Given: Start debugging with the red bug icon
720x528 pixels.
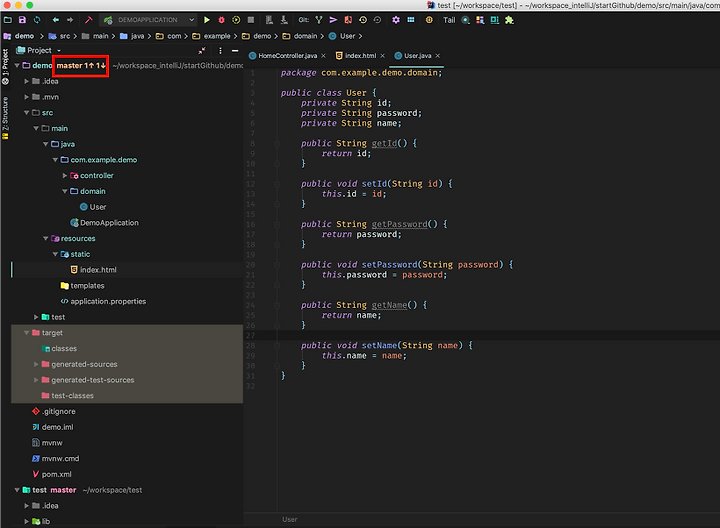Looking at the screenshot, I should pyautogui.click(x=221, y=20).
